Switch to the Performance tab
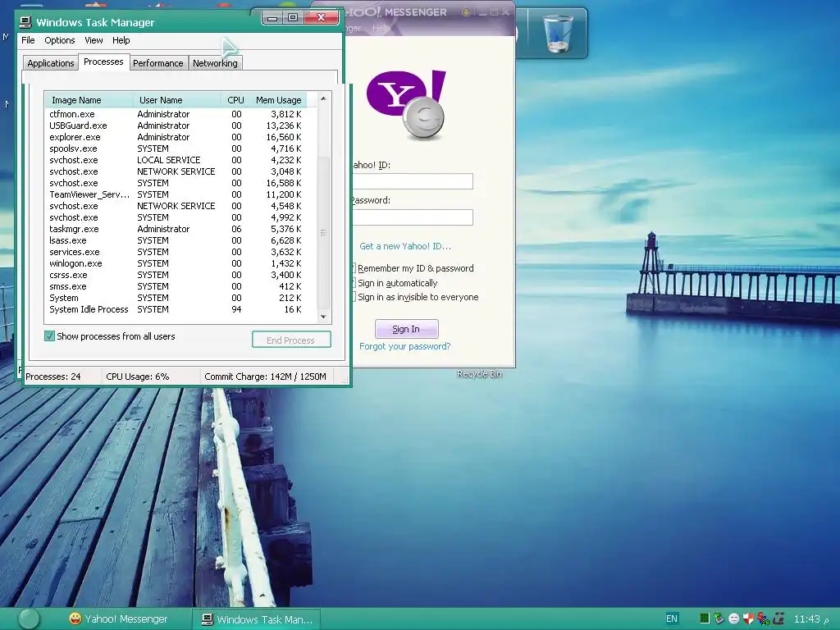 (x=158, y=63)
